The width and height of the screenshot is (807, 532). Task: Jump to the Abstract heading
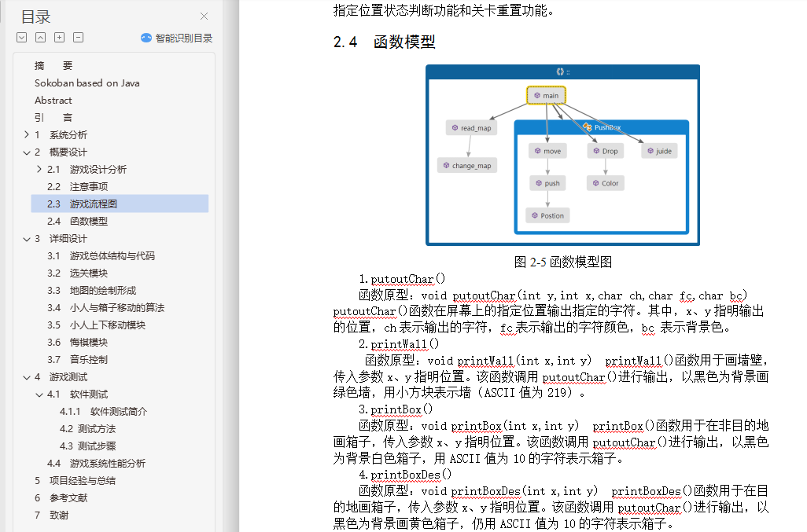point(53,101)
